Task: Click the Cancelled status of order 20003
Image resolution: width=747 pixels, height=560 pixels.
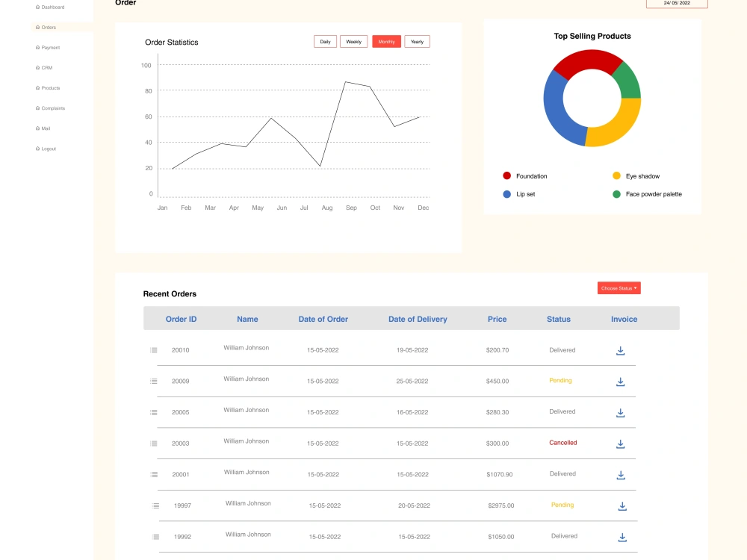Action: coord(562,443)
